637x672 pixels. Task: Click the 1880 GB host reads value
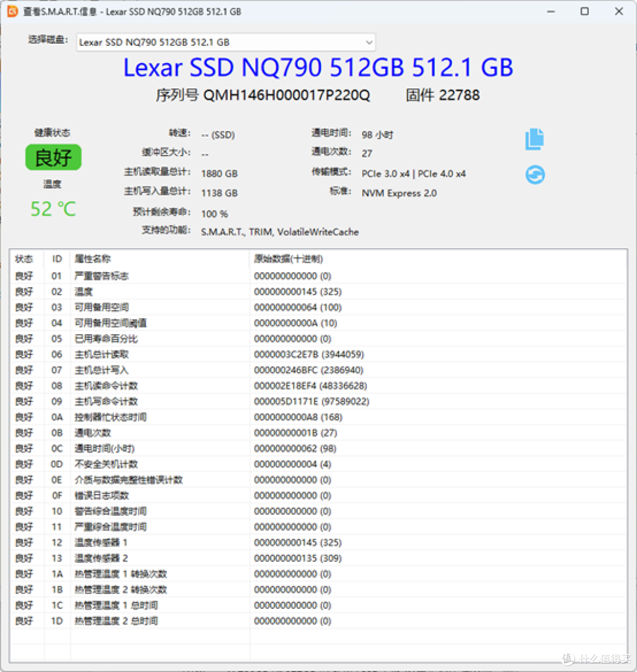pos(219,173)
